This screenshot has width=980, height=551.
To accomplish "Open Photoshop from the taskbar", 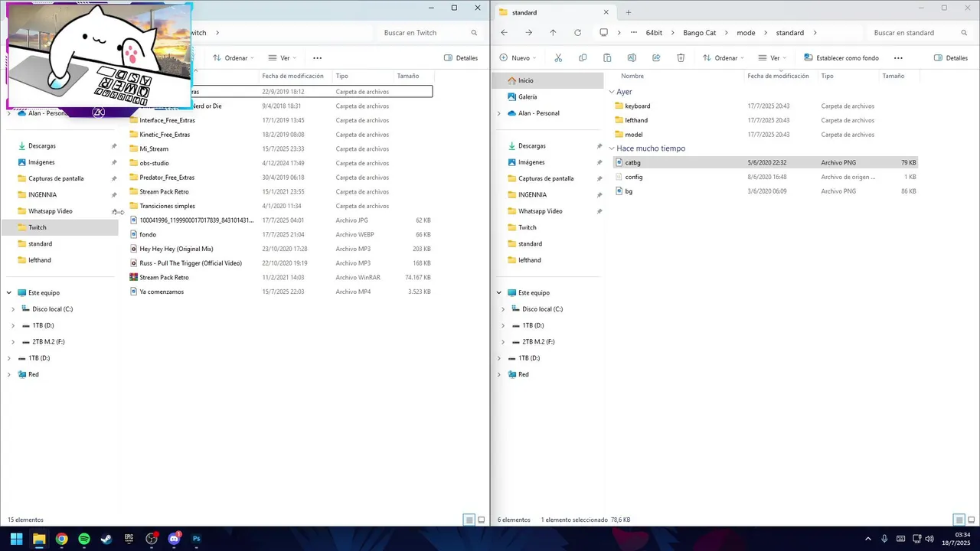I will pos(197,539).
